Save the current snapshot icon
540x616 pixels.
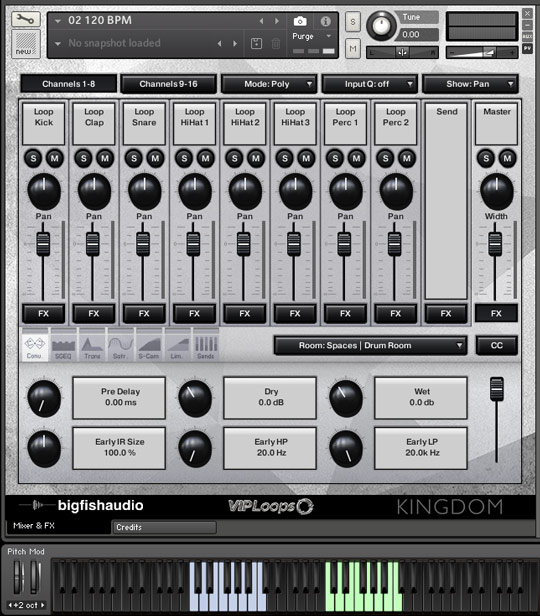[x=256, y=43]
